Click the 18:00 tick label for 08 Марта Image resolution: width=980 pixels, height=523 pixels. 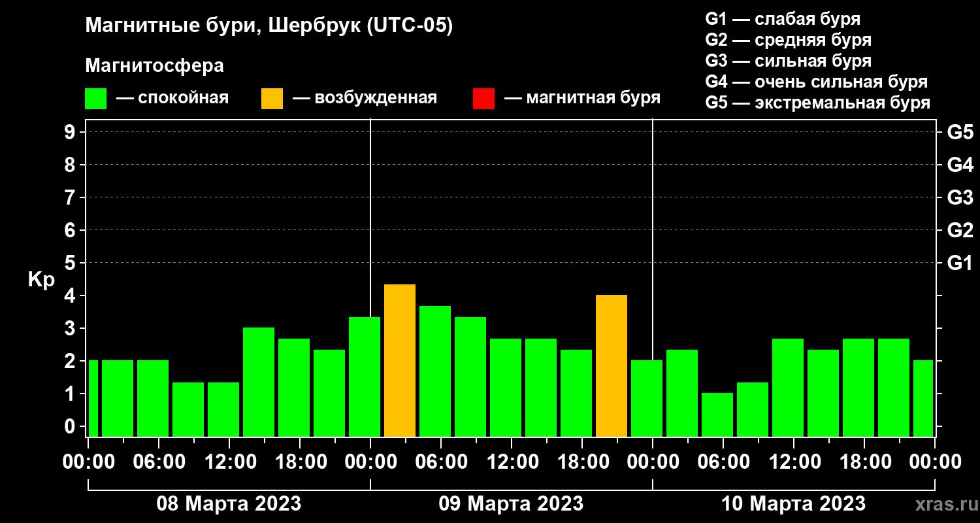click(300, 462)
